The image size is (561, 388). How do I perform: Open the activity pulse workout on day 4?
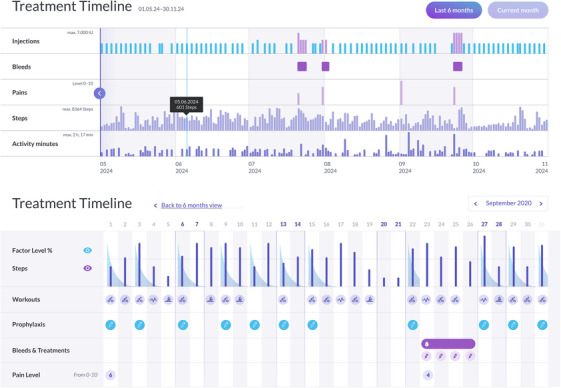[x=153, y=300]
